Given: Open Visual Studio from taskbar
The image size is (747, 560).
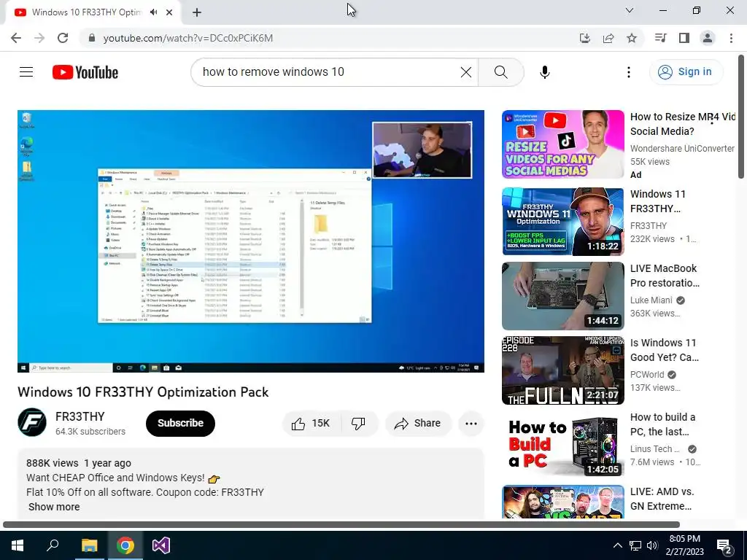Looking at the screenshot, I should pyautogui.click(x=161, y=545).
